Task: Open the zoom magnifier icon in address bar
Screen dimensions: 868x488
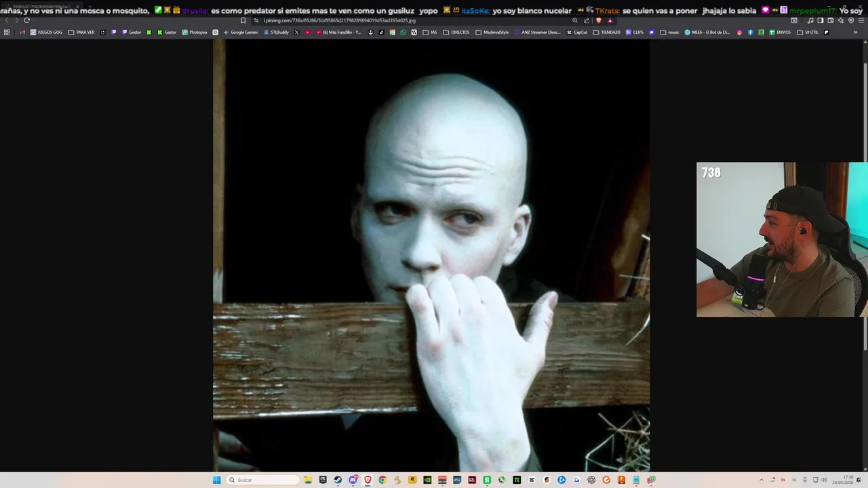Action: click(575, 20)
